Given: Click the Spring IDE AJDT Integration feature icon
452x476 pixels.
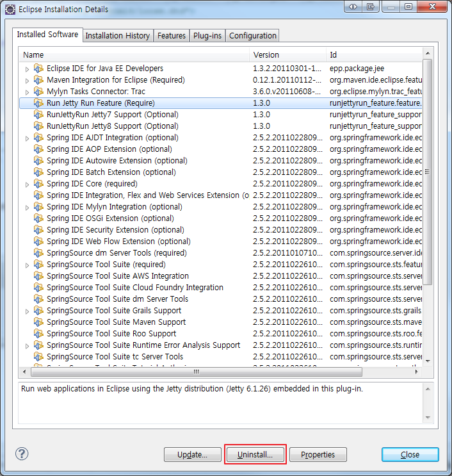Looking at the screenshot, I should [x=38, y=138].
